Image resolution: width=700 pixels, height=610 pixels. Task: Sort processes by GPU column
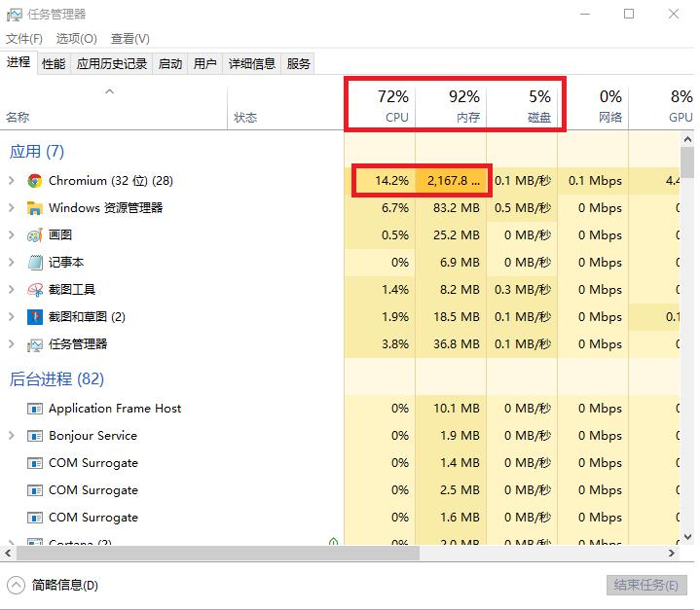(x=662, y=107)
